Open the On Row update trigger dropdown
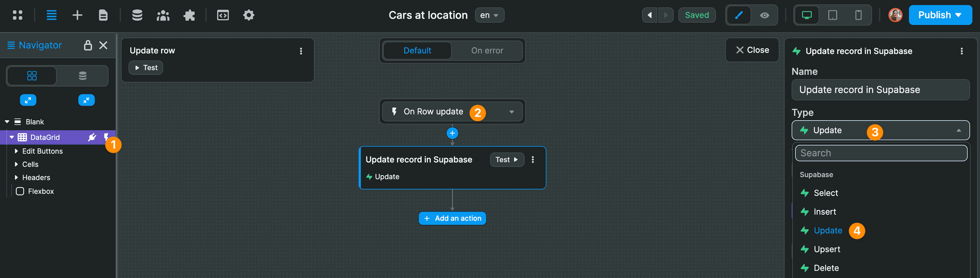Screen dimensions: 980x278 tap(452, 112)
